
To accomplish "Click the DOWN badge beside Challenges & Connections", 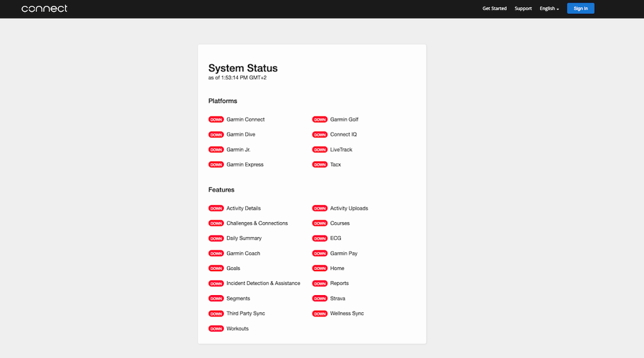I will 216,223.
